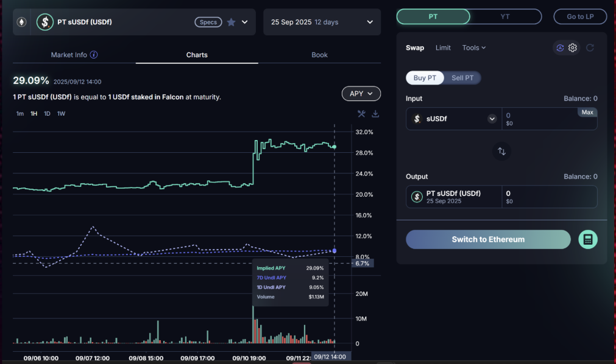Open the Market Info tooltip icon
Screen dimensions: 616x364
[93, 55]
